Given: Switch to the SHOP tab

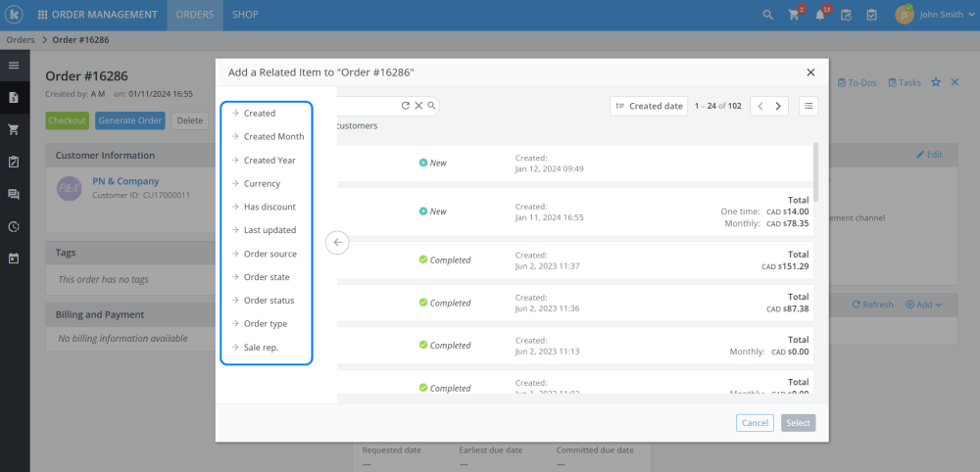Looking at the screenshot, I should click(x=245, y=15).
